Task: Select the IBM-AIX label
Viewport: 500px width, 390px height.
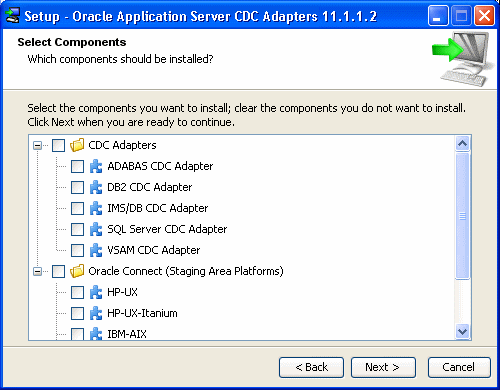Action: point(127,334)
